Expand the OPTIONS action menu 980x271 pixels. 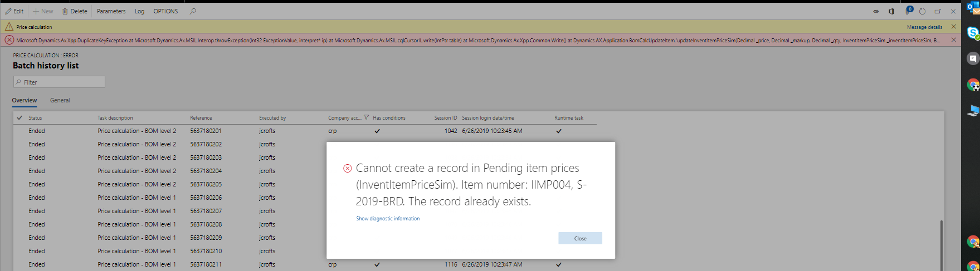click(165, 11)
